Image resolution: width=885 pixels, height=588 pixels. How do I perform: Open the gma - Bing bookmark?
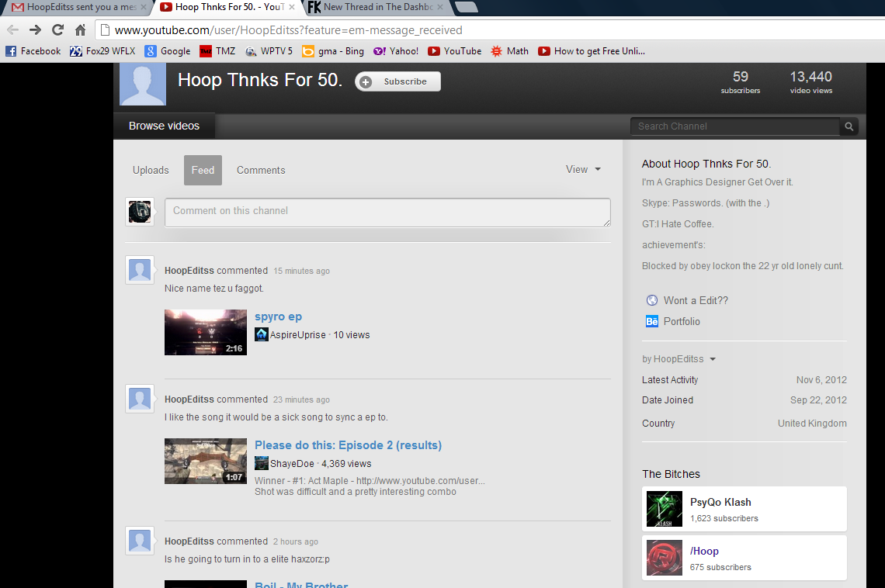(333, 51)
